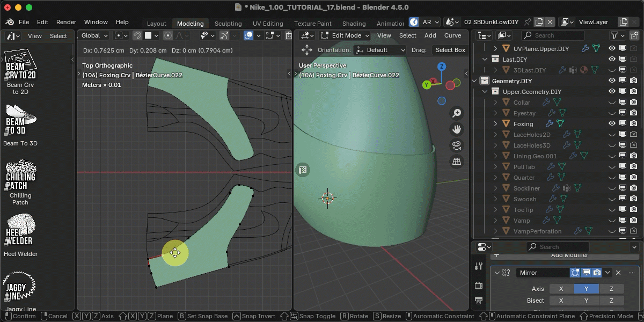The height and width of the screenshot is (322, 644).
Task: Click the Blender logo menu icon
Action: point(10,22)
